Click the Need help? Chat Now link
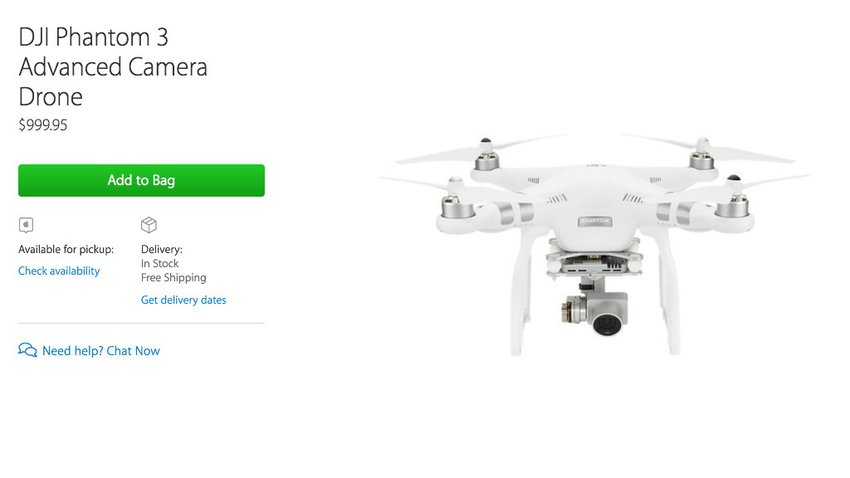This screenshot has width=850, height=478. [101, 351]
